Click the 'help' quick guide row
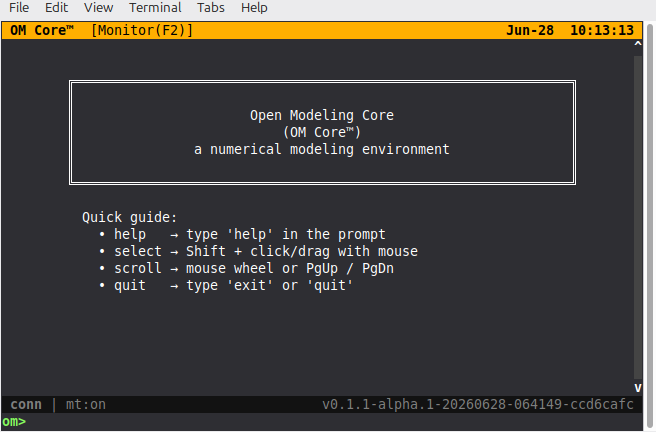Screen dimensions: 656x432 point(242,235)
